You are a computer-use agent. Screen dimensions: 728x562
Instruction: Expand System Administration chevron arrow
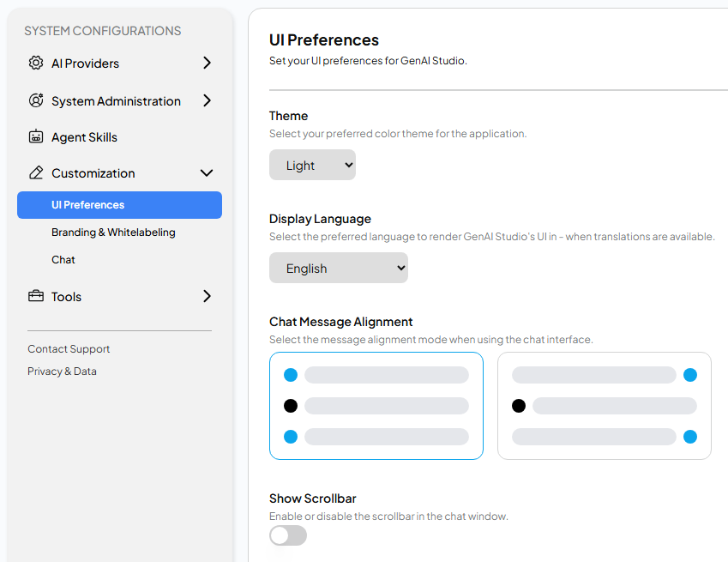coord(207,100)
